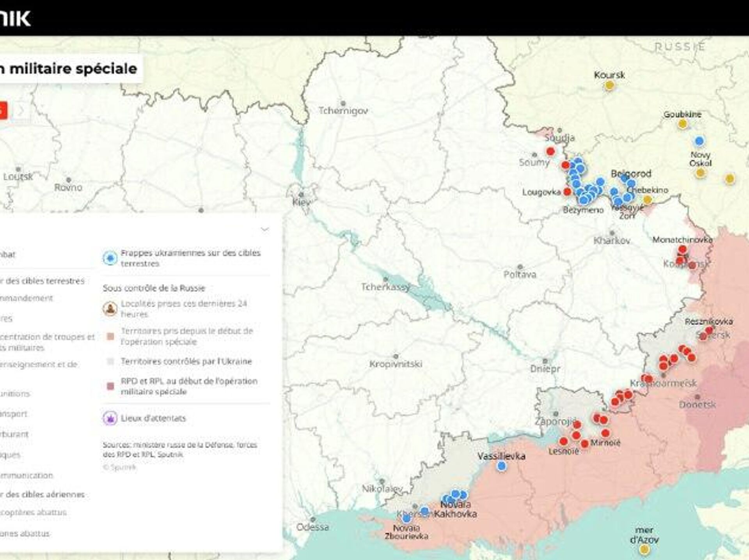Click the Sputnik logo in header

click(15, 18)
